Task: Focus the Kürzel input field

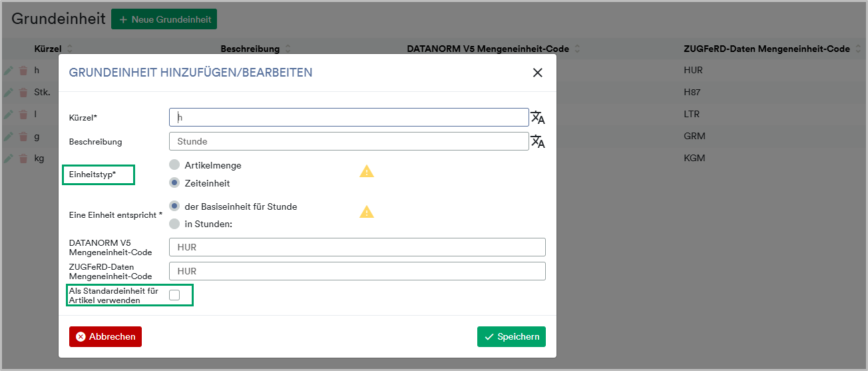Action: (x=349, y=117)
